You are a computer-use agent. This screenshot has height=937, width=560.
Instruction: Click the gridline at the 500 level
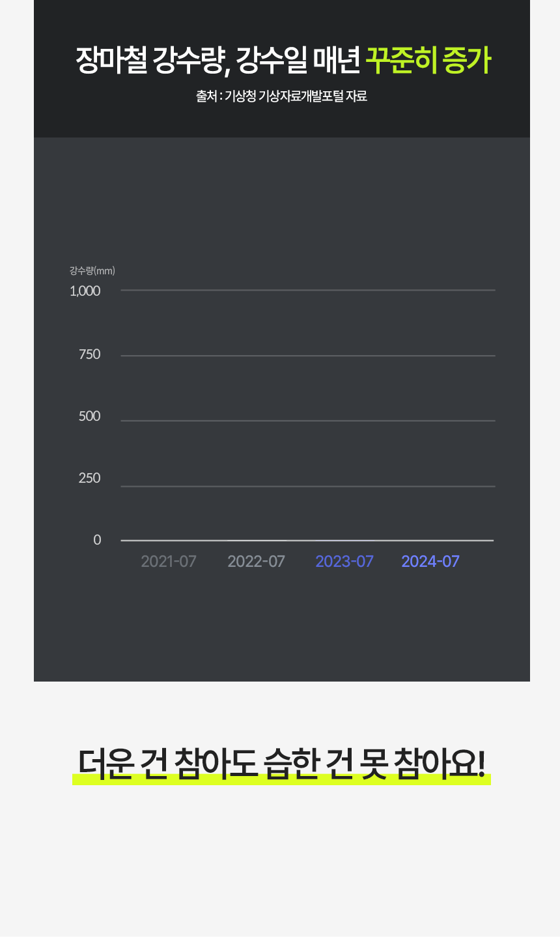tap(308, 421)
